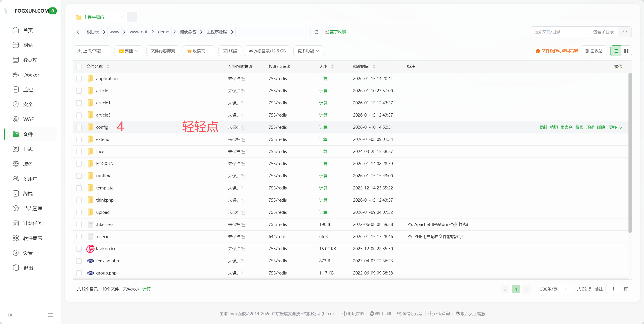
Task: Open a new file manager tab
Action: click(x=132, y=17)
